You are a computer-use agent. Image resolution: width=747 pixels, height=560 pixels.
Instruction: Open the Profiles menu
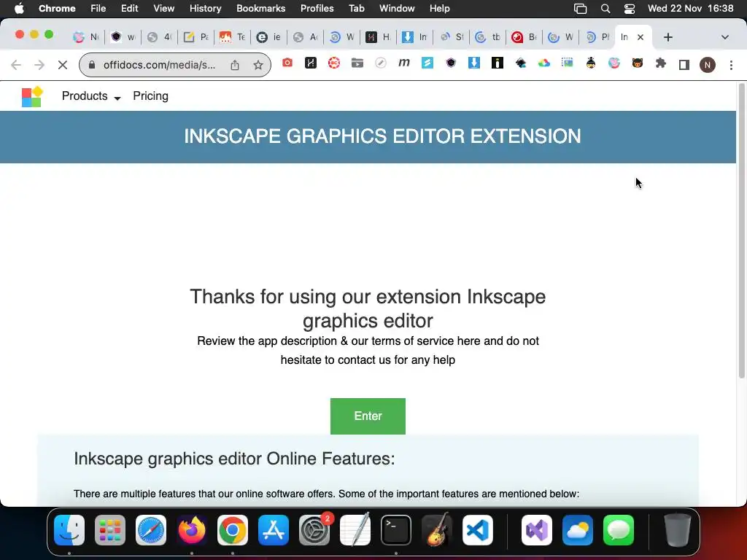(x=317, y=9)
